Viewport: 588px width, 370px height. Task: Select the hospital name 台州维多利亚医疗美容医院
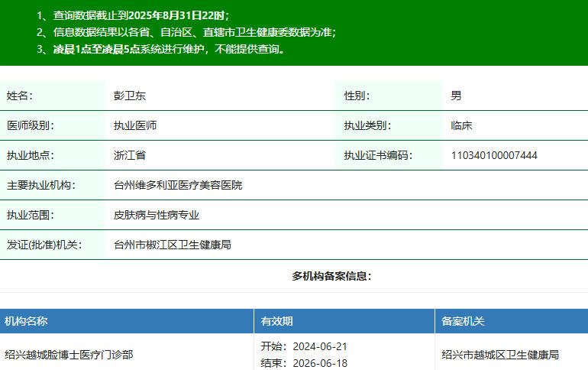[x=178, y=185]
